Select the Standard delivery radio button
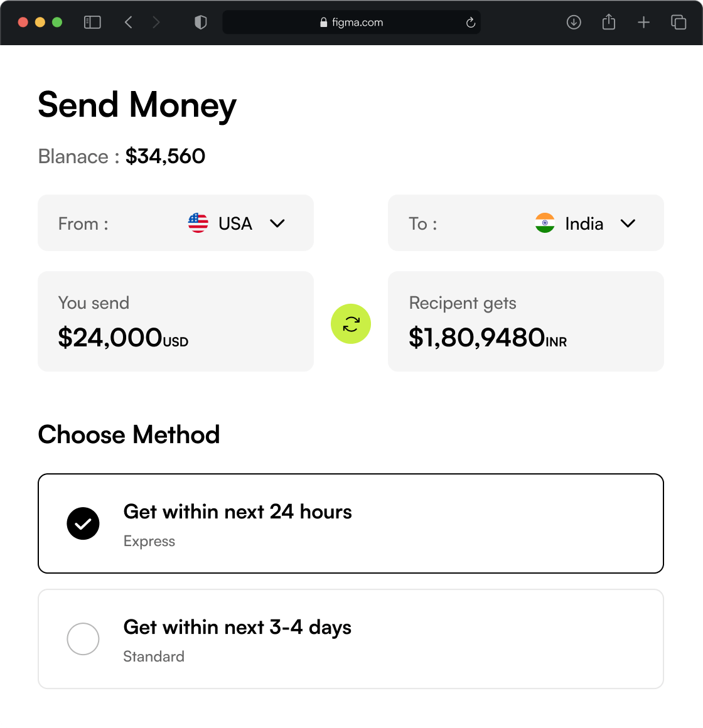 tap(83, 639)
